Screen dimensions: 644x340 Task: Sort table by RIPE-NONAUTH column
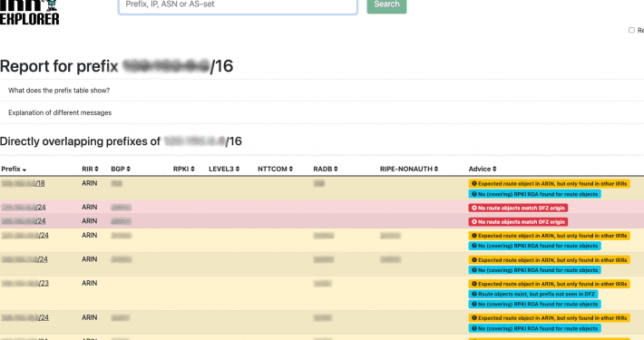(409, 169)
